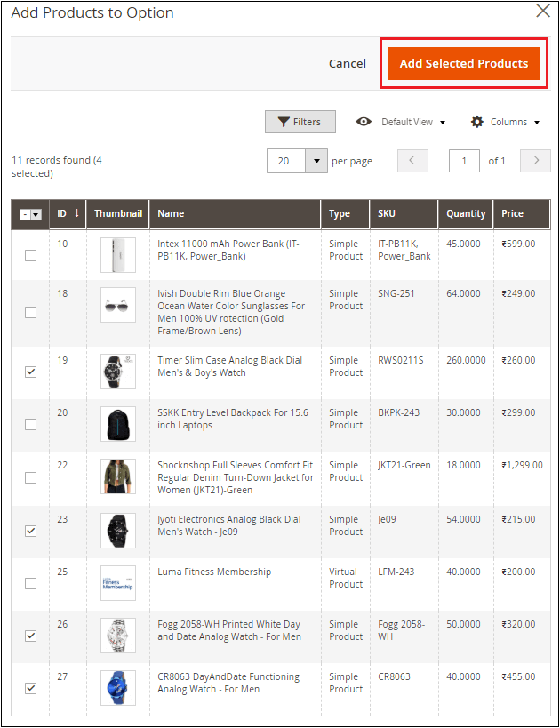
Task: Go to the previous page
Action: coord(412,161)
